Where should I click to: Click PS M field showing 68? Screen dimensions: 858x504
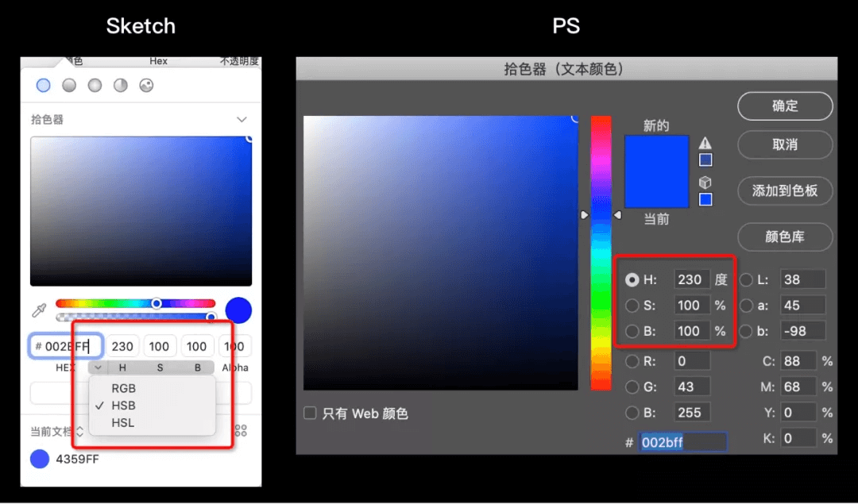pyautogui.click(x=798, y=387)
